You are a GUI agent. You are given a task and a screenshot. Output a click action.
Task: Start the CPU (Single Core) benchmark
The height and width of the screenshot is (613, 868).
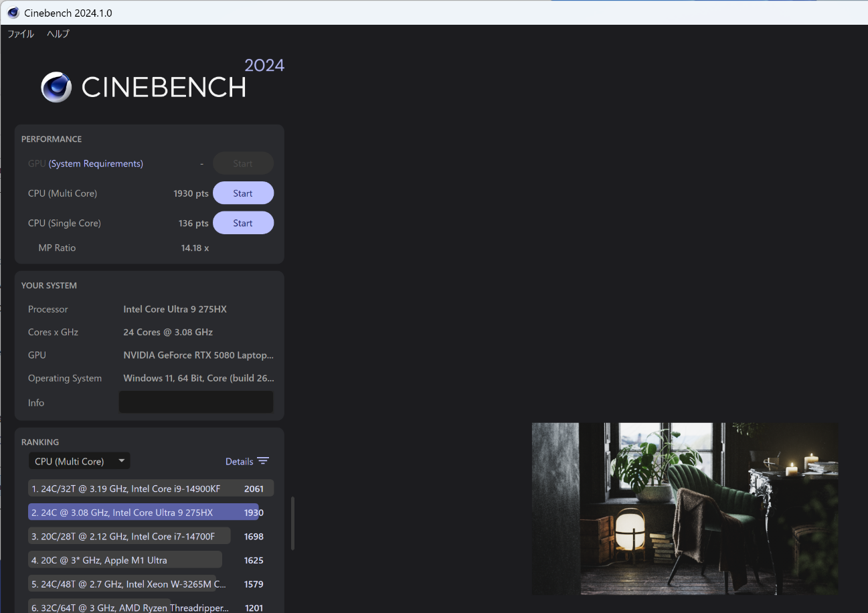click(x=243, y=223)
